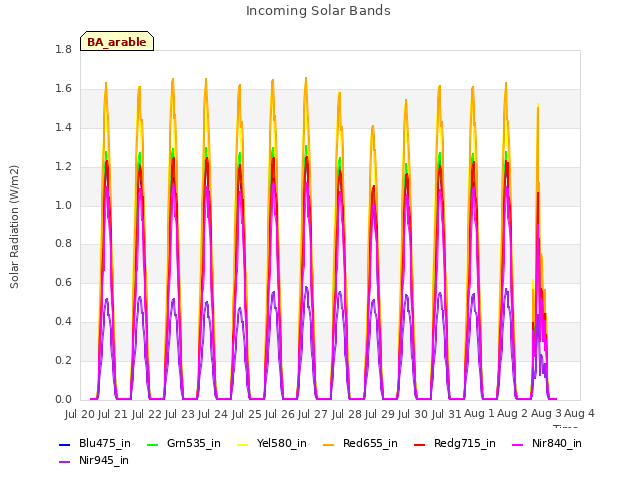Viewport: 640px width, 480px height.
Task: Click the Aug 2 x-axis date label
Action: [513, 413]
